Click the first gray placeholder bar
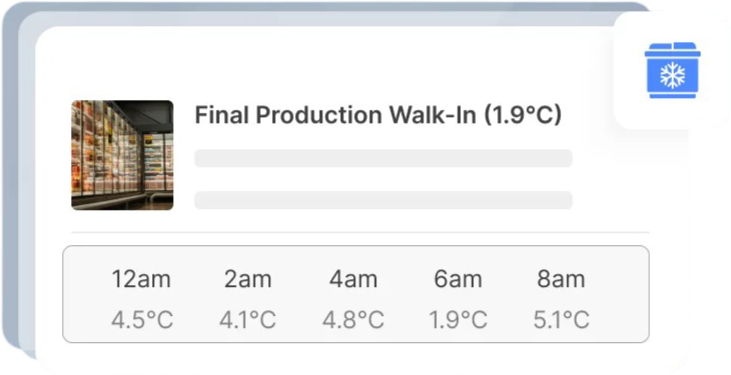 tap(383, 158)
